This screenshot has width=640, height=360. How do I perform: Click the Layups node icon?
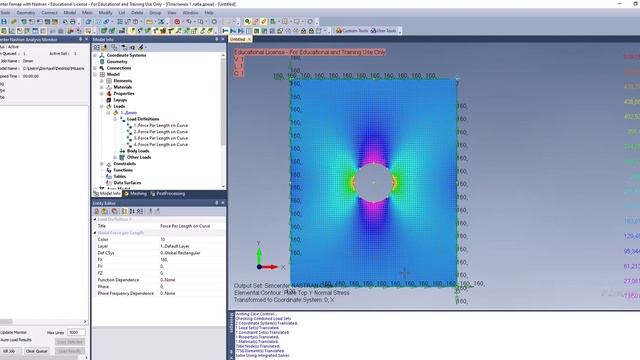(x=109, y=100)
